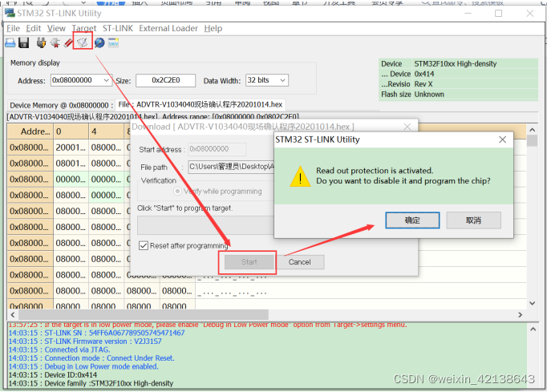Image resolution: width=547 pixels, height=392 pixels.
Task: Switch to the File ADVTR hex tab
Action: (201, 104)
